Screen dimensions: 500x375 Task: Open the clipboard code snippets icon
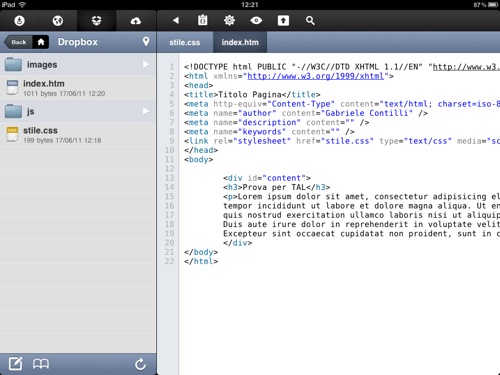[202, 20]
